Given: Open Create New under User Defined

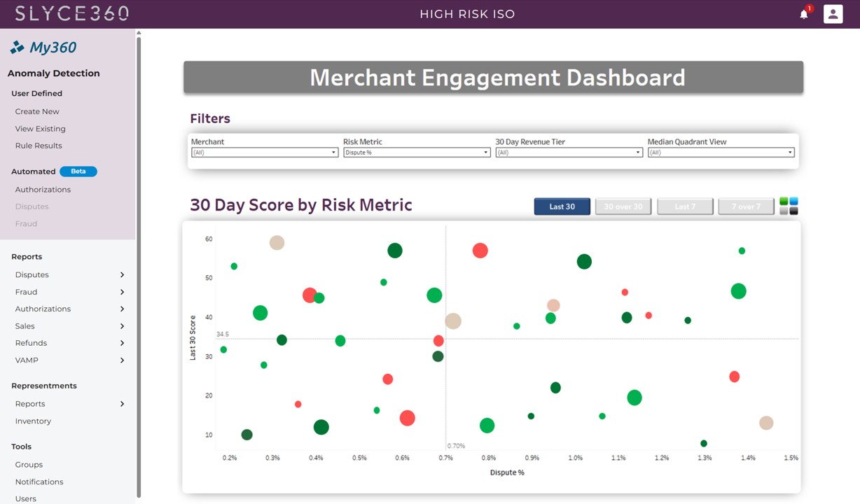Looking at the screenshot, I should click(37, 111).
